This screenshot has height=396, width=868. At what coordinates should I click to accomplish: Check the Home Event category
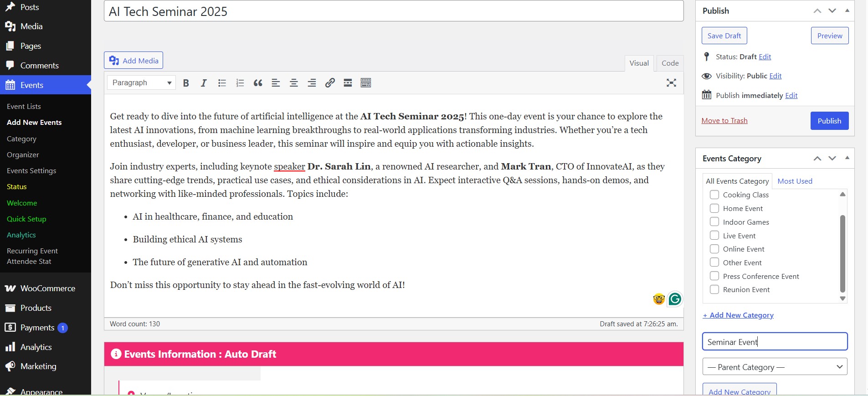point(714,208)
